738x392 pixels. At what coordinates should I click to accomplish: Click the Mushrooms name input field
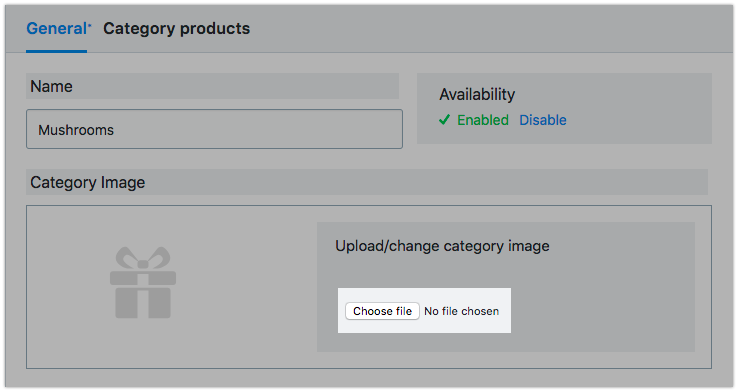214,129
